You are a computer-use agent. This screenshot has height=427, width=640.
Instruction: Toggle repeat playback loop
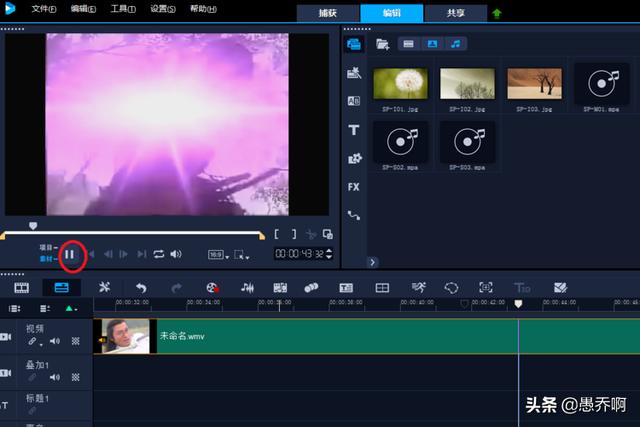(159, 254)
